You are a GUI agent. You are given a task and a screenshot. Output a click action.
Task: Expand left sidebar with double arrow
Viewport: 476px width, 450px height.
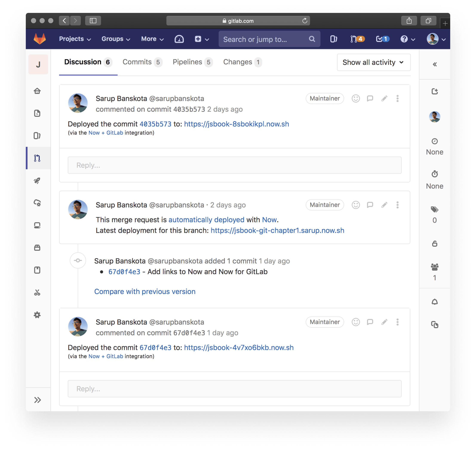click(38, 400)
